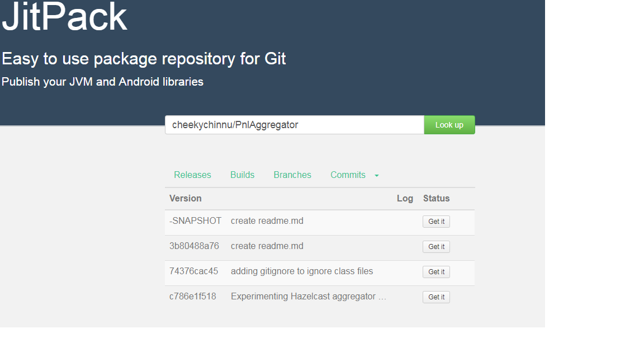
Task: Click the dropdown arrow beside Commits
Action: pyautogui.click(x=376, y=175)
